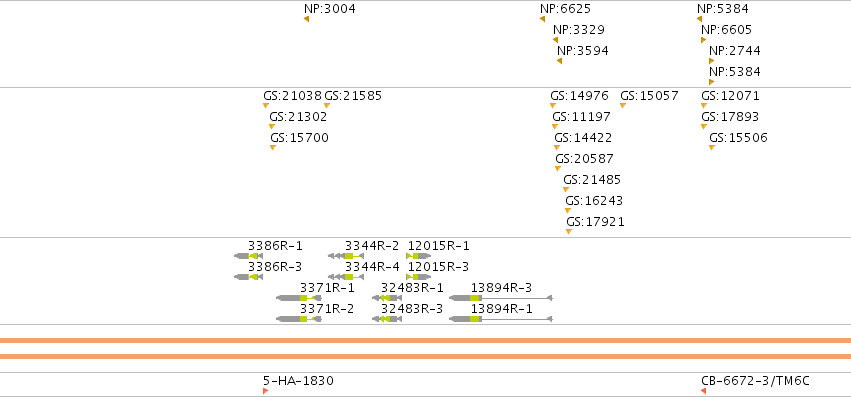This screenshot has height=397, width=851.
Task: Select the GS:21585 insertion triangle marker
Action: click(327, 106)
